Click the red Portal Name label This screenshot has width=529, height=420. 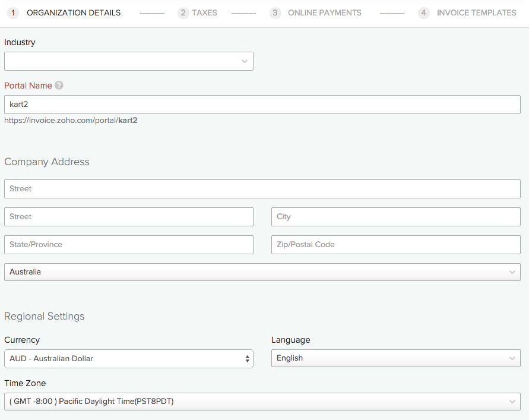click(28, 86)
